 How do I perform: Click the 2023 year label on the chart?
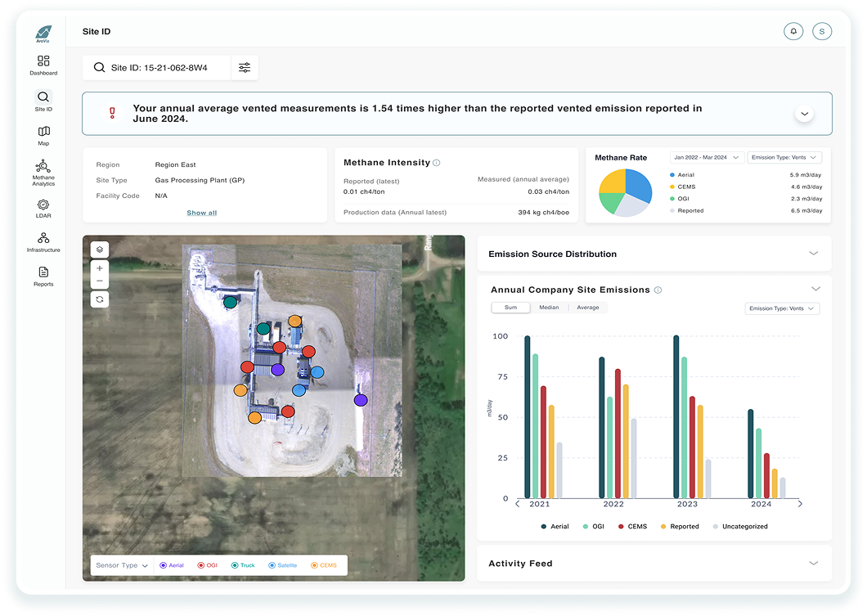[687, 504]
